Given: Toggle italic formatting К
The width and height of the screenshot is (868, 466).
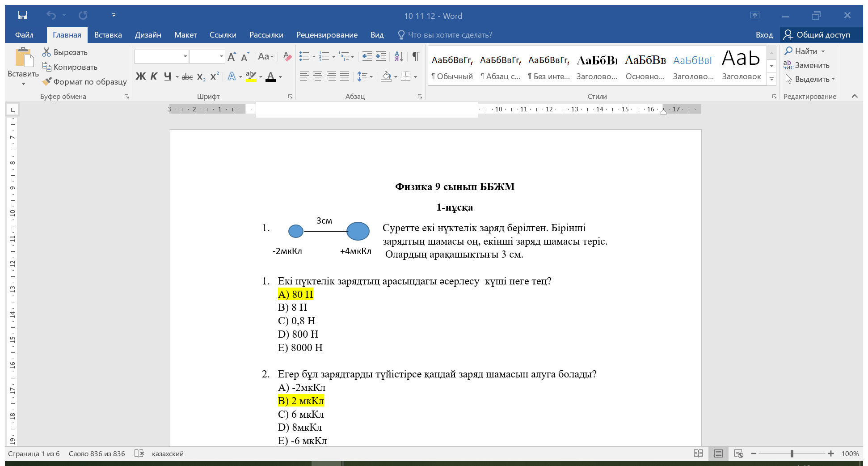Looking at the screenshot, I should point(154,76).
